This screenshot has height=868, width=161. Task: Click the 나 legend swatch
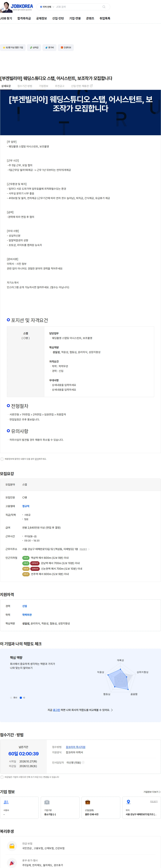tap(21, 698)
